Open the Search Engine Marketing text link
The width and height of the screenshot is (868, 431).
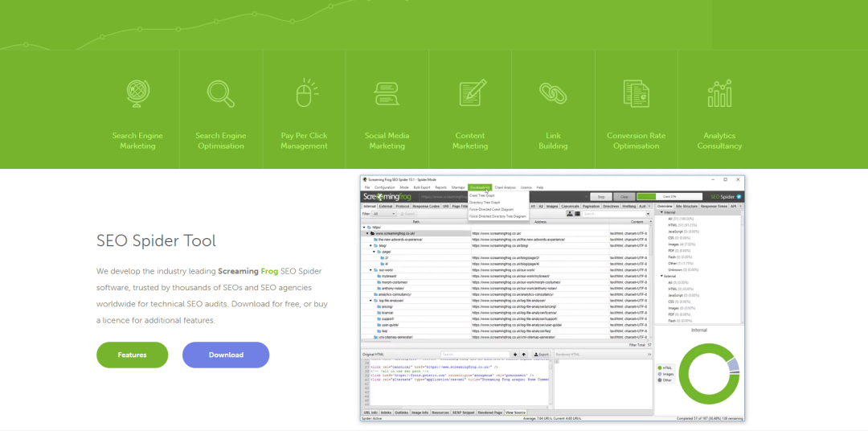[x=138, y=141]
